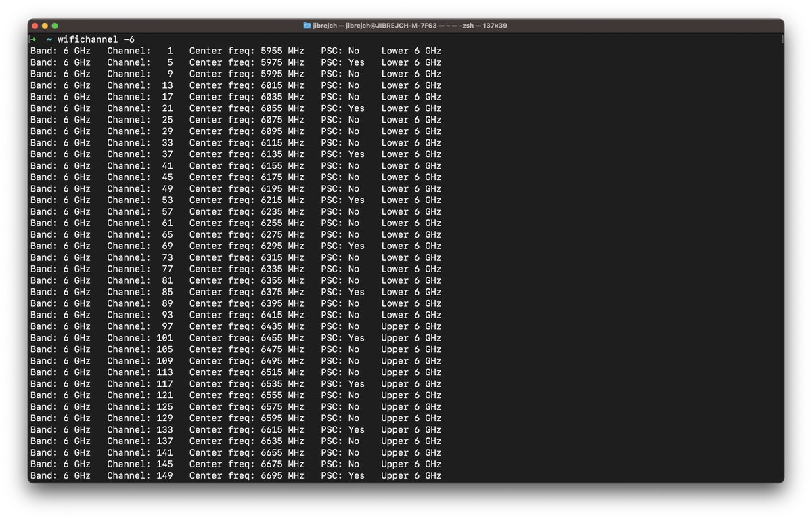Click 'Lower 6 GHz' on channel 5 row
Viewport: 812px width, 520px height.
(411, 62)
